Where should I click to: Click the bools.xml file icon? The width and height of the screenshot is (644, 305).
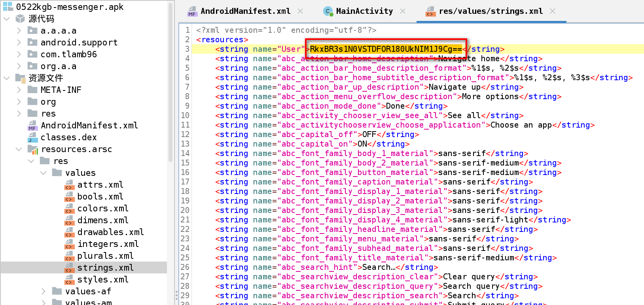tap(70, 196)
